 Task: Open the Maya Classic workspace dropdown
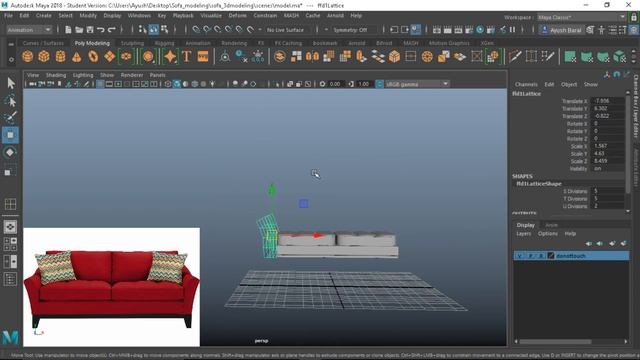[581, 17]
